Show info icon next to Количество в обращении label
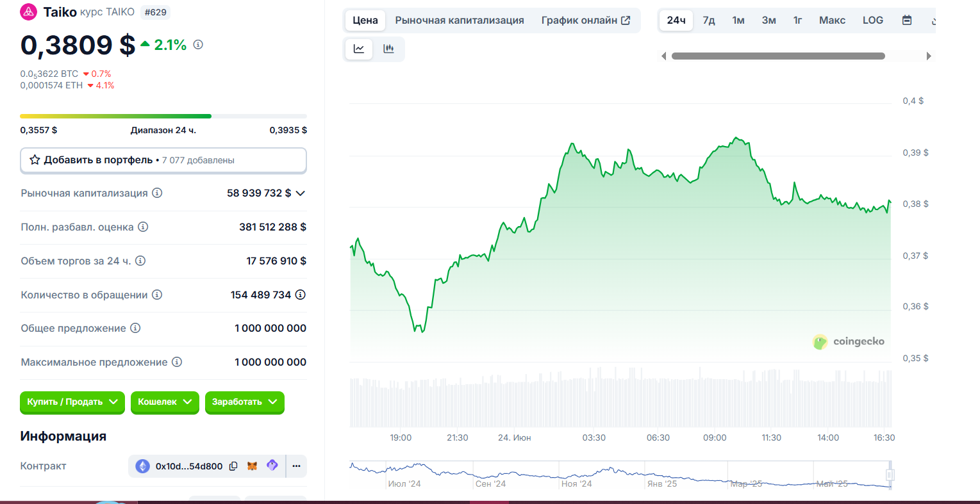 (157, 295)
